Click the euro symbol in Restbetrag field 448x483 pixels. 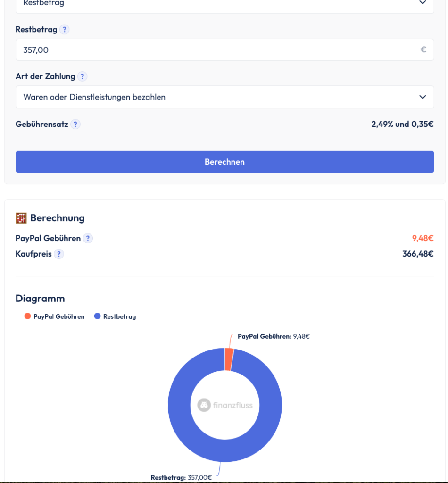(423, 50)
